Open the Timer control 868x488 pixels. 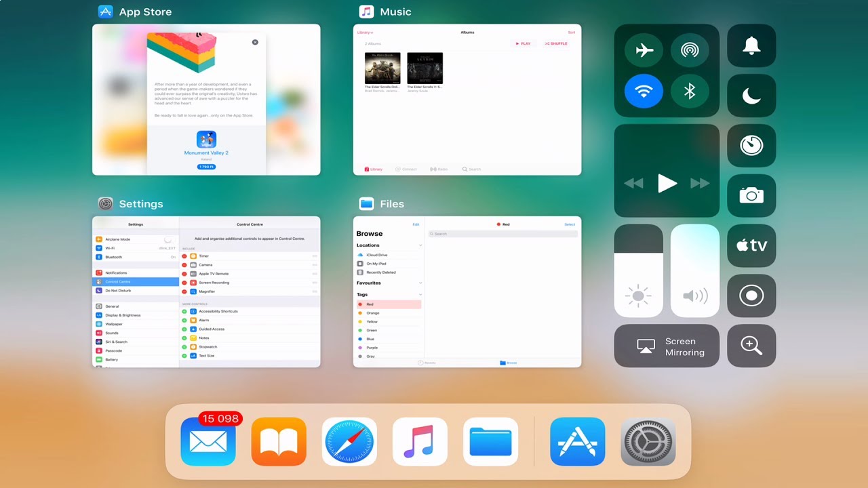point(751,146)
